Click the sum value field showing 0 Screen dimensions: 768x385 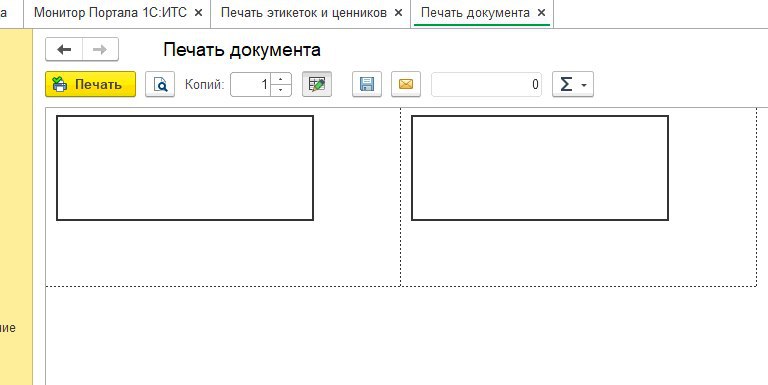(486, 84)
